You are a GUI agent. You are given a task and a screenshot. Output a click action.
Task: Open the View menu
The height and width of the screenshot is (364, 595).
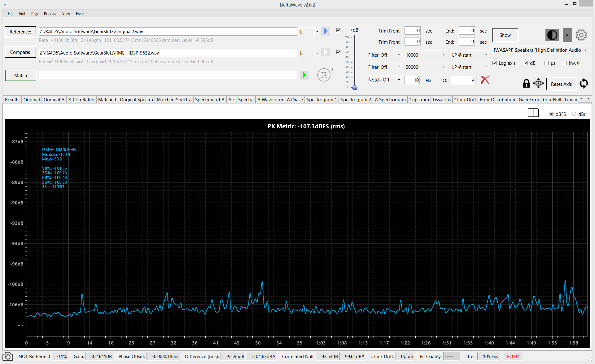click(x=66, y=14)
